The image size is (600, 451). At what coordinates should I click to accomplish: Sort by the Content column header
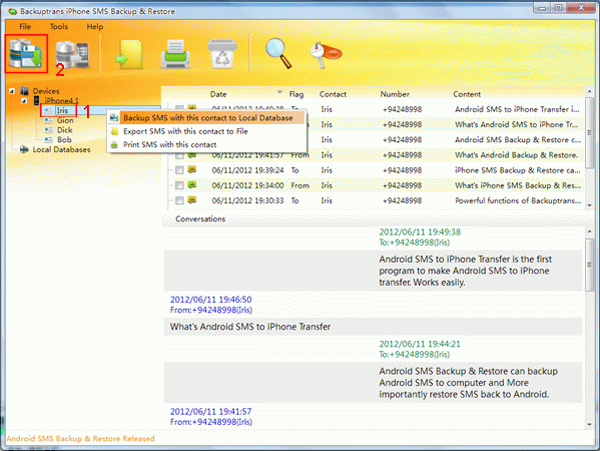pos(467,94)
